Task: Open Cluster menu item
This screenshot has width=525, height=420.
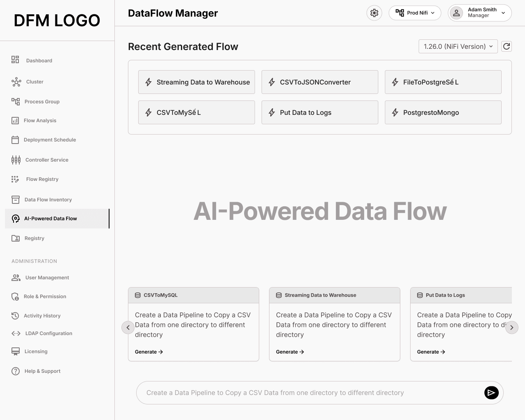Action: 35,82
